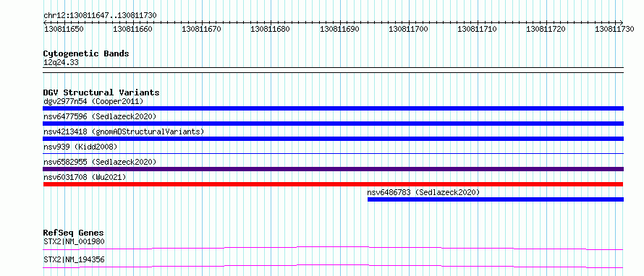Screen dimensions: 644x276
Task: Click ruler position 130811670
Action: [x=201, y=29]
